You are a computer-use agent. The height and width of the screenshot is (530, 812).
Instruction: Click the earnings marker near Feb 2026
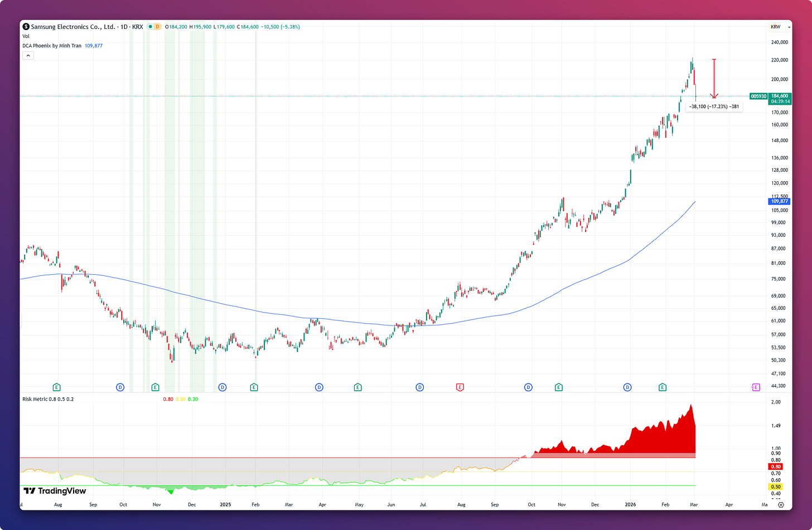(x=663, y=387)
